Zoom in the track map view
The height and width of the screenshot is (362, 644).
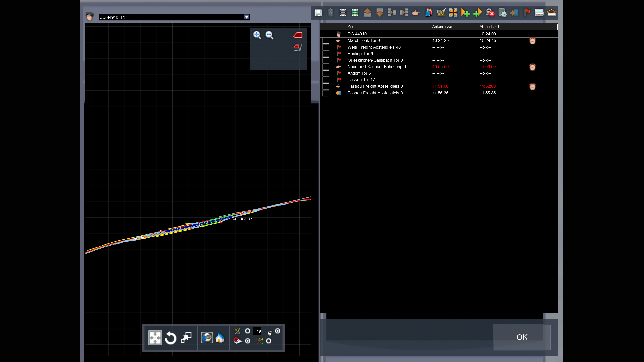coord(257,35)
